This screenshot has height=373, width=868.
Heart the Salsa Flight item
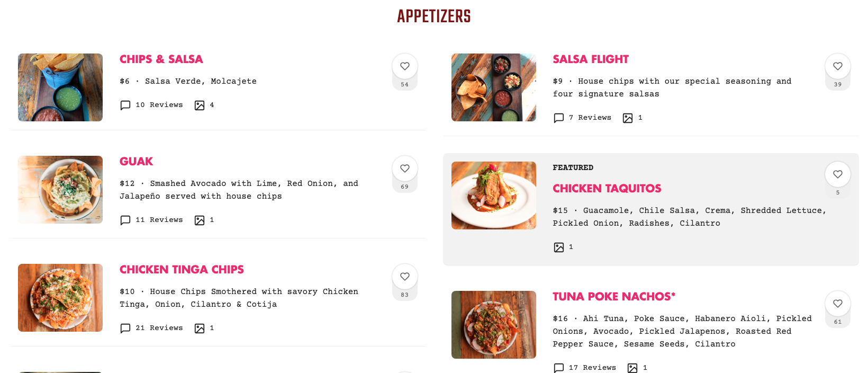837,66
